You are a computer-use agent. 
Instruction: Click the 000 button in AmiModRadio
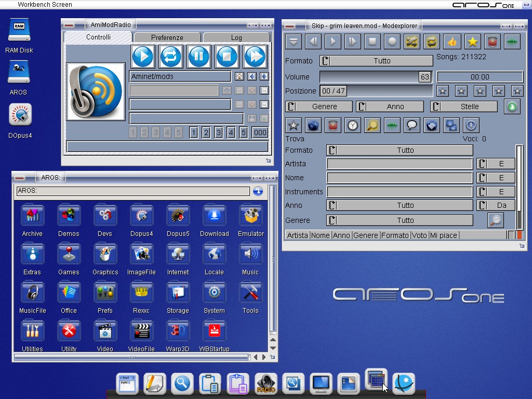(260, 132)
